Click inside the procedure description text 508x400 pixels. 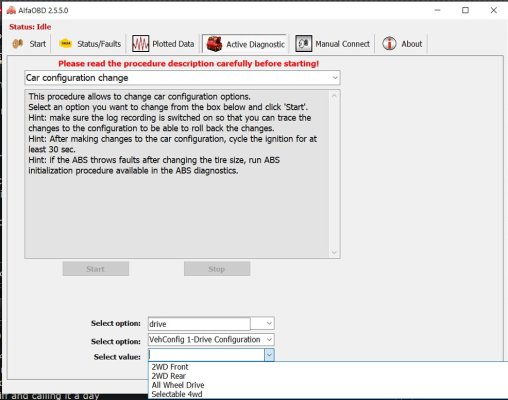pos(177,174)
